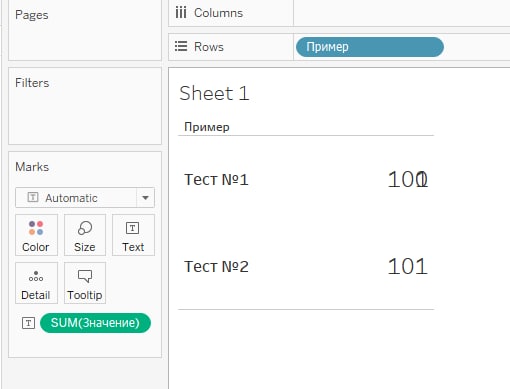Image resolution: width=510 pixels, height=389 pixels.
Task: Click text icon beside SUM(Значение) pill
Action: pos(28,323)
